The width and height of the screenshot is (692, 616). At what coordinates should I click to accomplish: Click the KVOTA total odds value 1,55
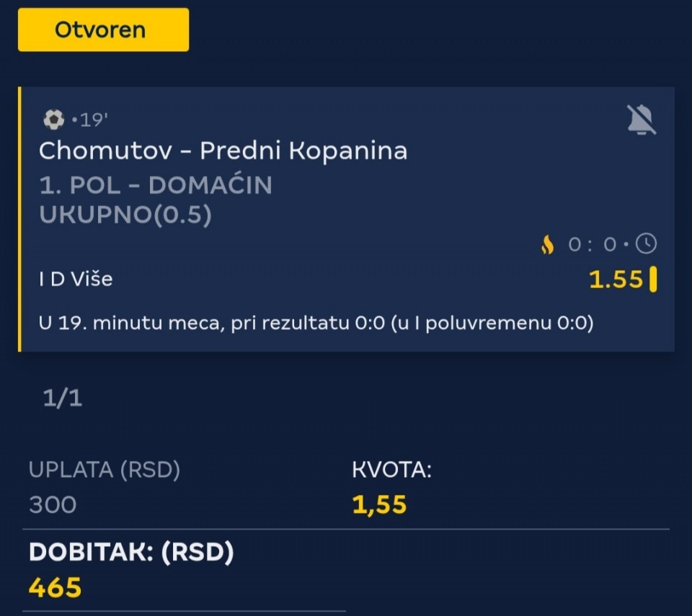[x=379, y=505]
